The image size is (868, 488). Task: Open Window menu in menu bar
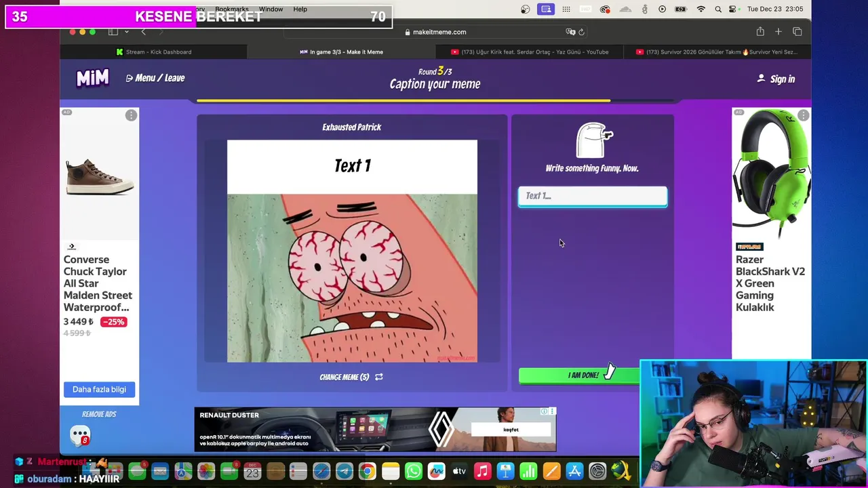(271, 9)
